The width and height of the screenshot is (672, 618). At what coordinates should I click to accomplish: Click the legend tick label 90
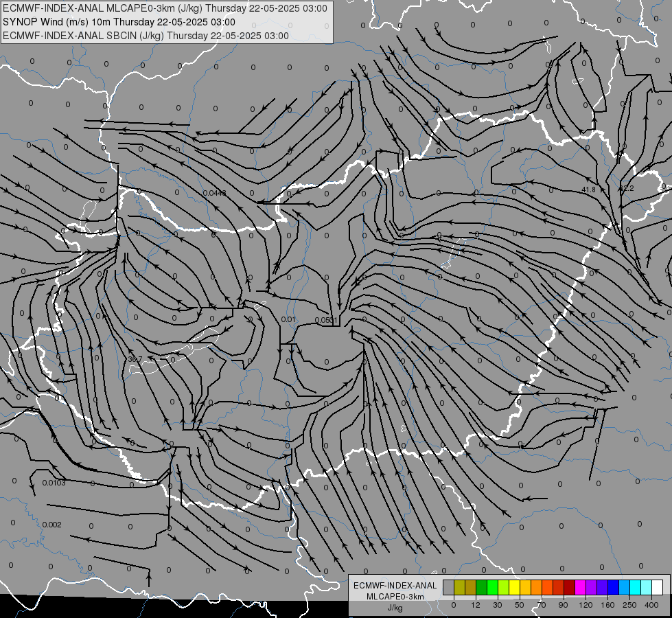(563, 605)
